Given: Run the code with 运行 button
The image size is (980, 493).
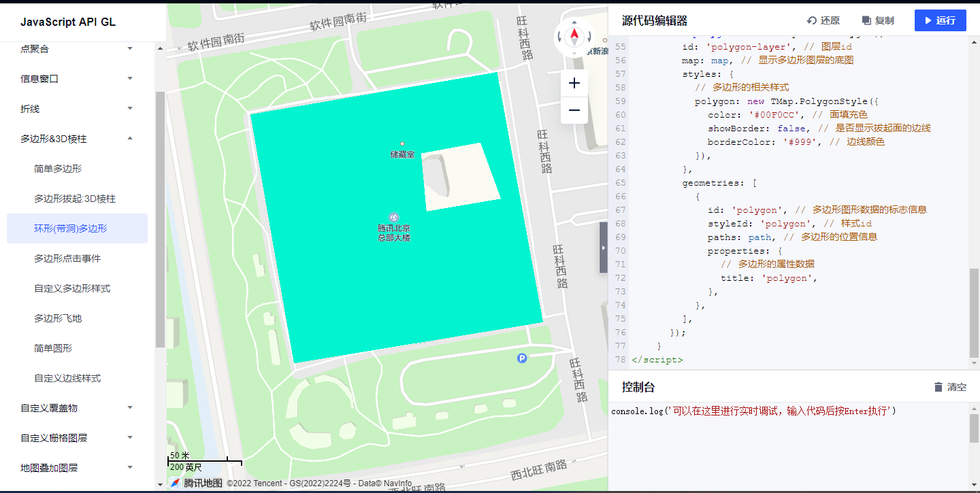Looking at the screenshot, I should tap(941, 20).
